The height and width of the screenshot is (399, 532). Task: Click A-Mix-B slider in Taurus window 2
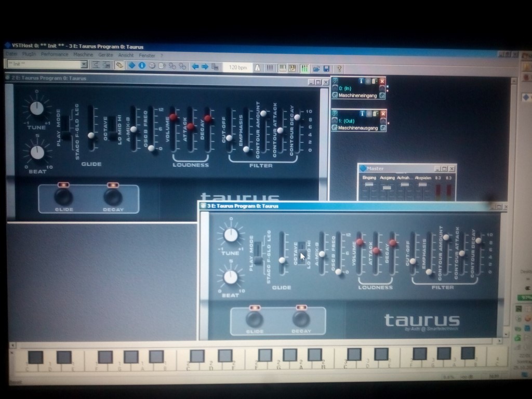(x=134, y=129)
